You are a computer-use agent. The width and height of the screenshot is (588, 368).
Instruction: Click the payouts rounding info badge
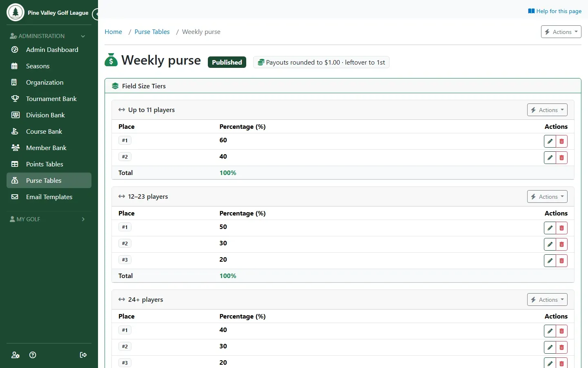coord(321,62)
